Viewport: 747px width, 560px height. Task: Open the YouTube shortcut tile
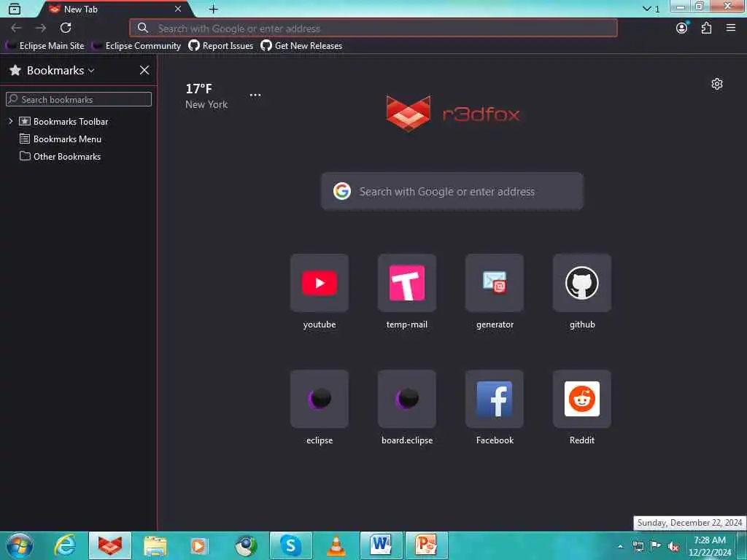[320, 283]
